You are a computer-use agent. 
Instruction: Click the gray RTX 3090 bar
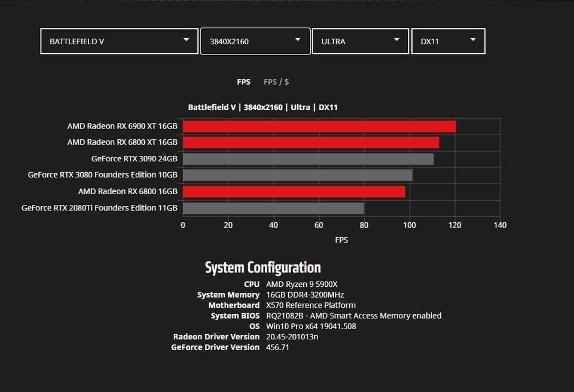(x=309, y=159)
